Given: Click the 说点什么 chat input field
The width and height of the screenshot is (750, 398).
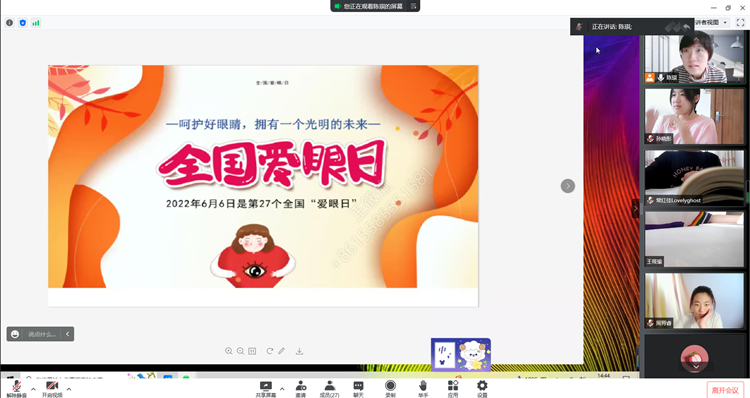Looking at the screenshot, I should [42, 334].
